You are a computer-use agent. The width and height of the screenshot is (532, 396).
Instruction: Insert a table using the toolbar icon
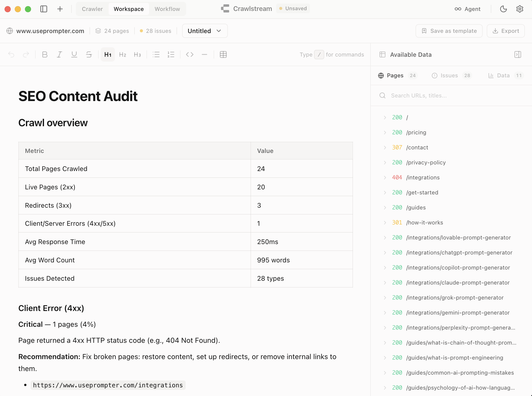pos(223,54)
